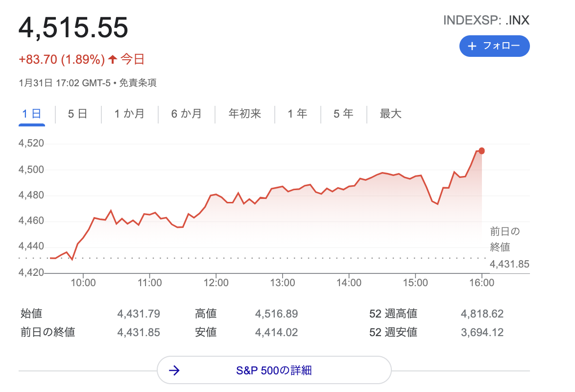This screenshot has height=392, width=575.
Task: Click the 15:00 label on time axis
Action: tap(415, 283)
